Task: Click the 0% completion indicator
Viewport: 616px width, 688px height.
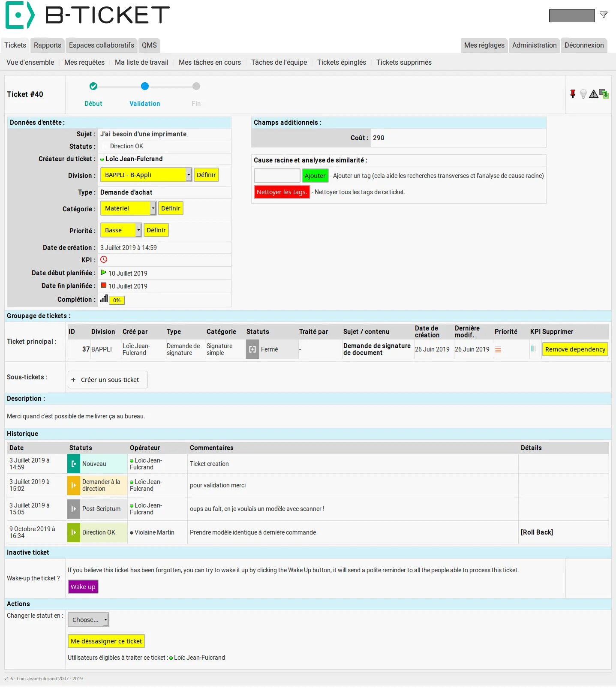Action: click(117, 300)
